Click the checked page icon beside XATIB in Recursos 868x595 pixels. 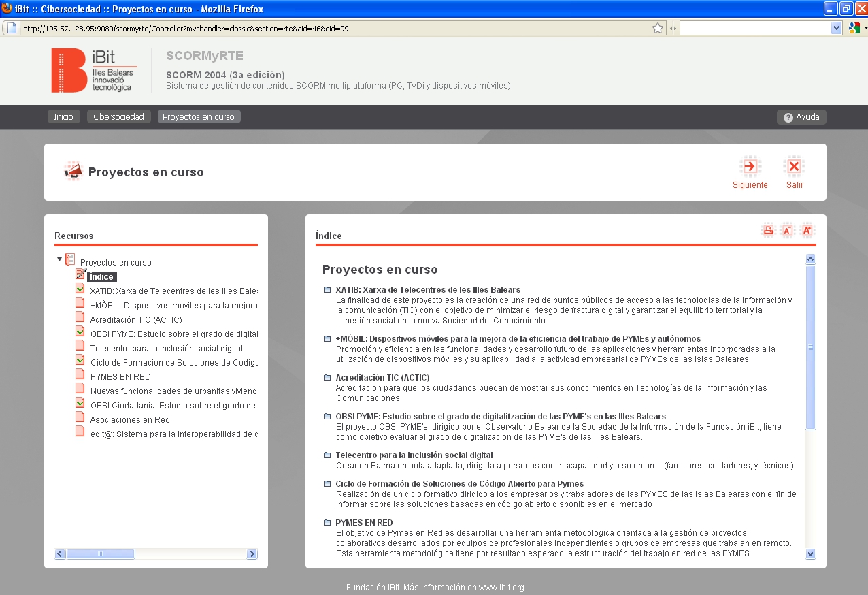[80, 289]
